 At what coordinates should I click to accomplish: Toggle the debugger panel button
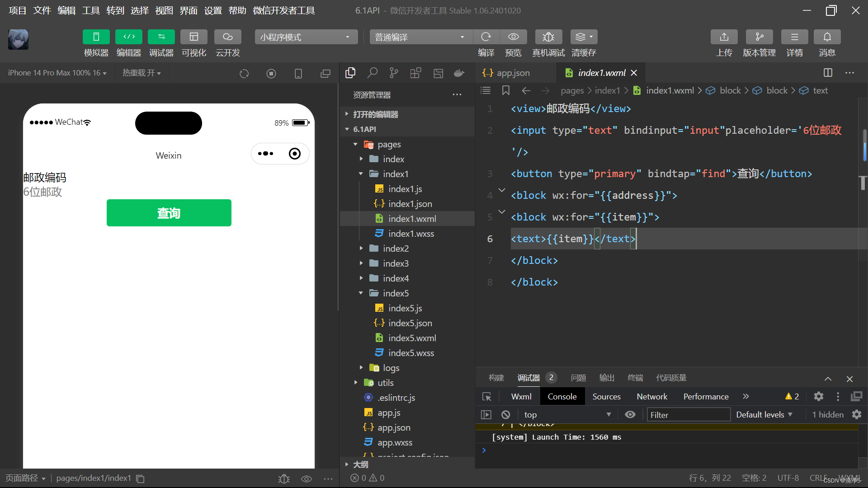click(161, 37)
